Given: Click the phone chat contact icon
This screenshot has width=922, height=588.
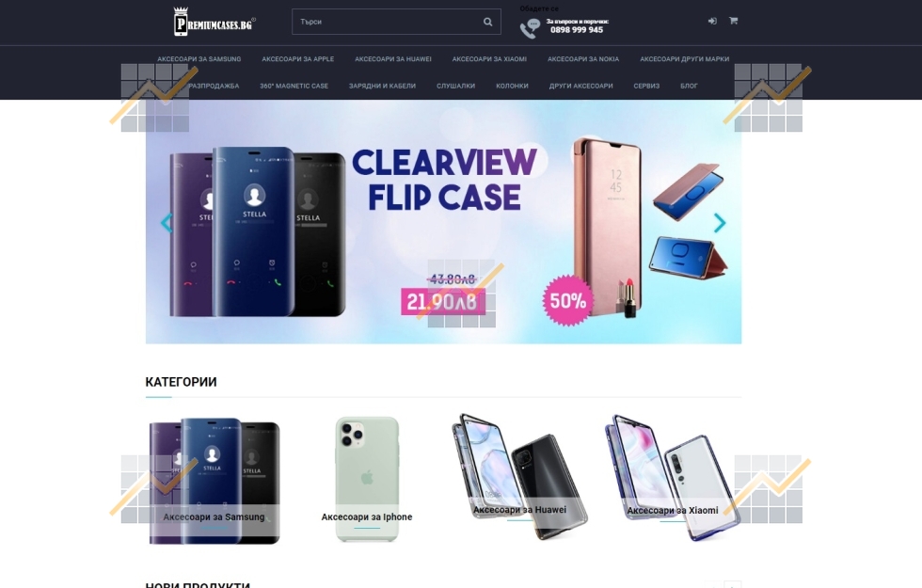Looking at the screenshot, I should click(530, 28).
